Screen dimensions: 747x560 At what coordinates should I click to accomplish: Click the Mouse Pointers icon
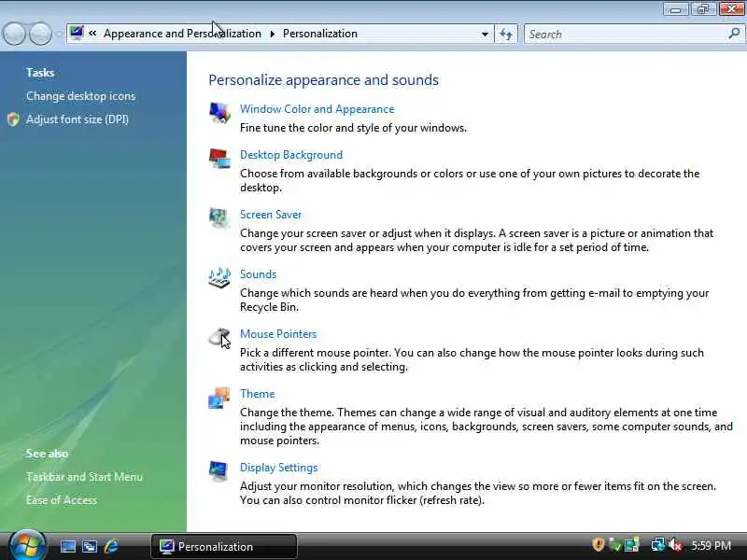219,338
